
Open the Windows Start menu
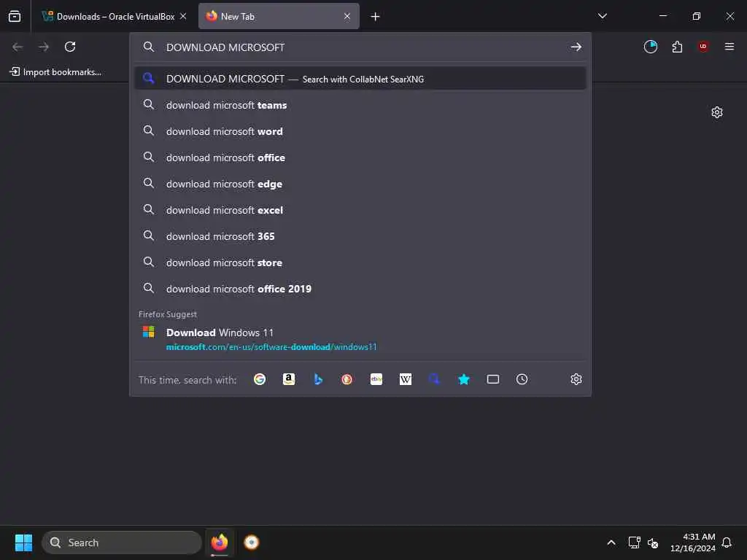23,542
